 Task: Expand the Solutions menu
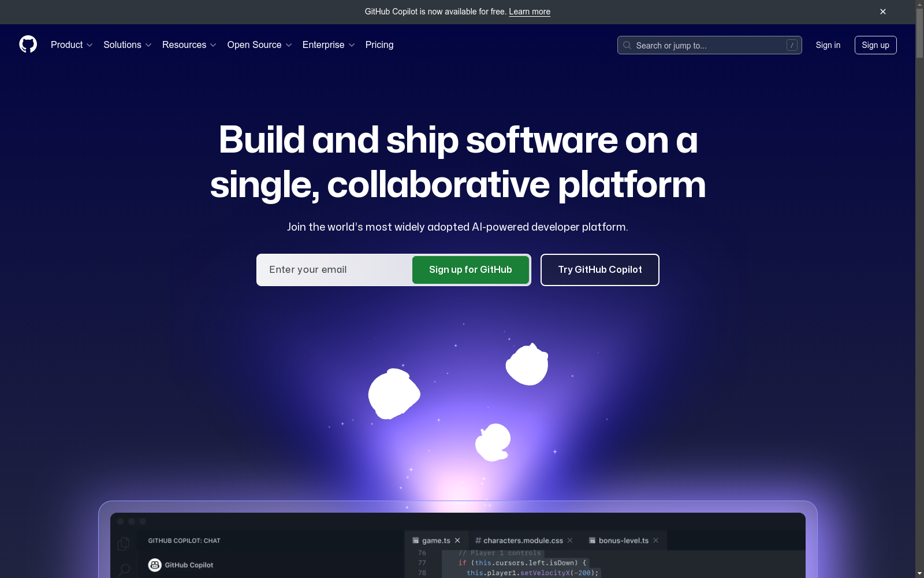click(127, 45)
